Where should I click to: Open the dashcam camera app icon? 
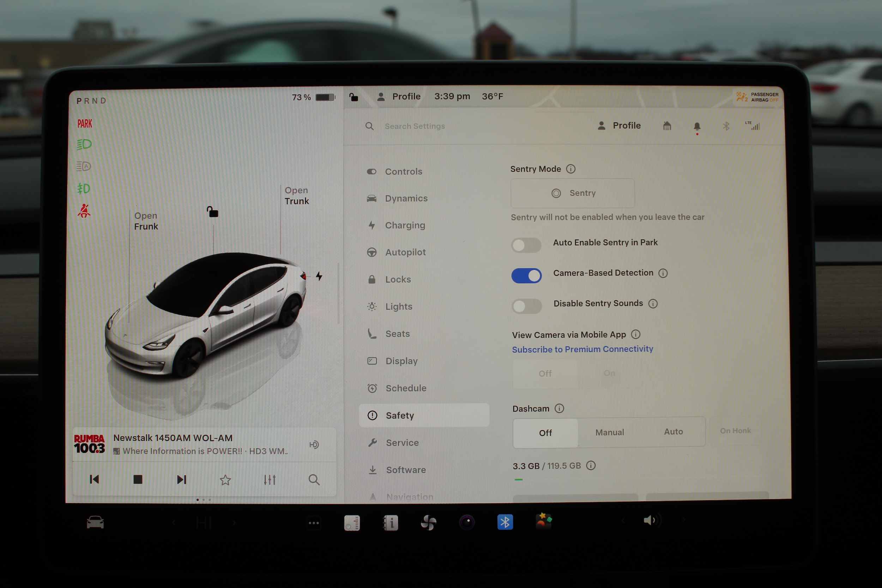pyautogui.click(x=467, y=522)
